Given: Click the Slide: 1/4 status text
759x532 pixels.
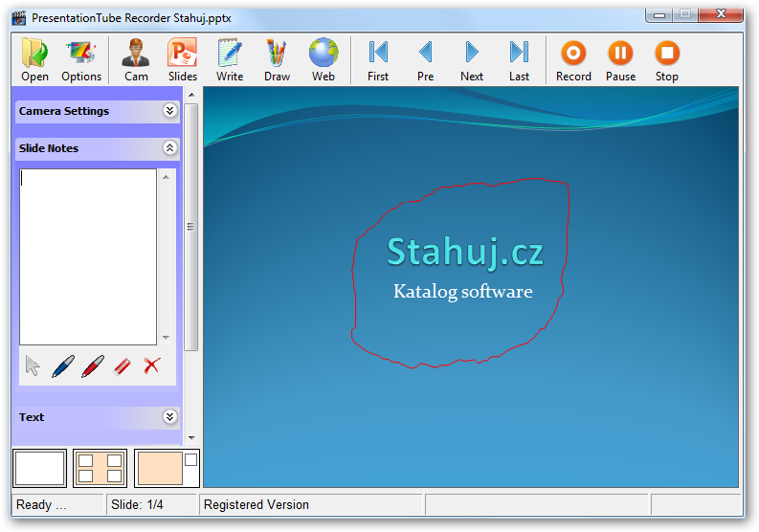Looking at the screenshot, I should click(137, 505).
